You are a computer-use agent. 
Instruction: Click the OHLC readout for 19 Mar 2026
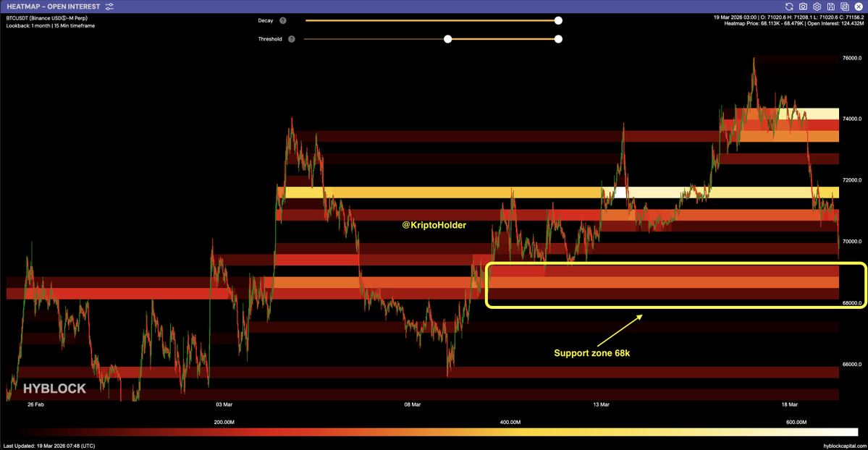click(788, 17)
